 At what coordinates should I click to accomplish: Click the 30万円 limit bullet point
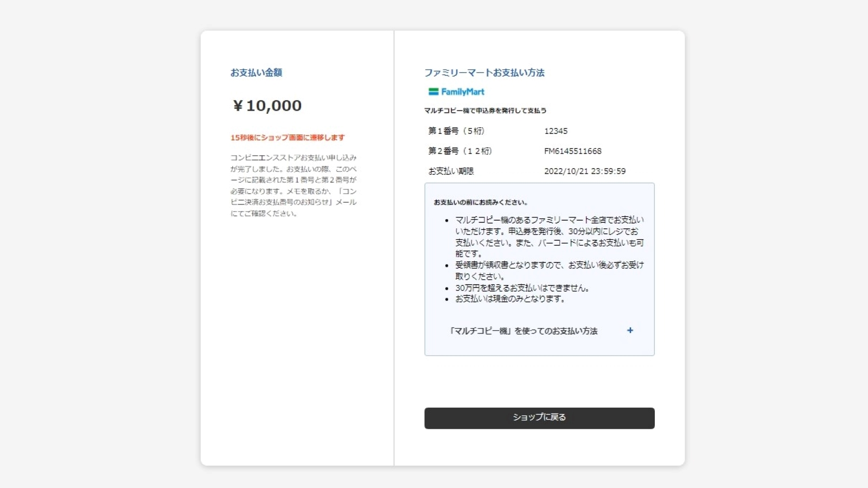pyautogui.click(x=522, y=288)
